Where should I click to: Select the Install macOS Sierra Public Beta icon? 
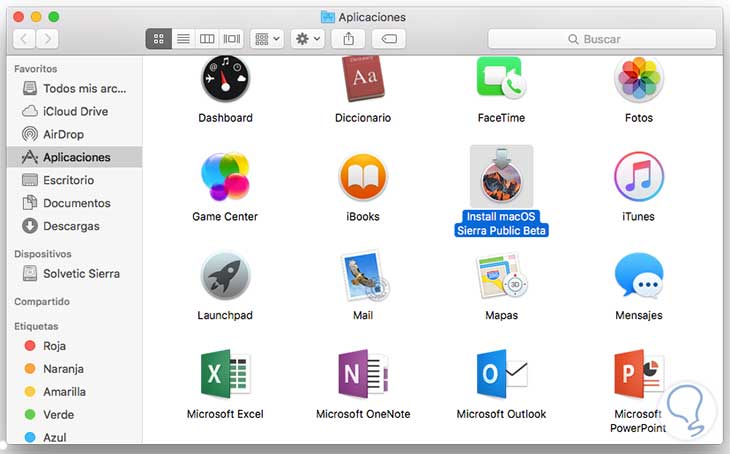tap(501, 176)
